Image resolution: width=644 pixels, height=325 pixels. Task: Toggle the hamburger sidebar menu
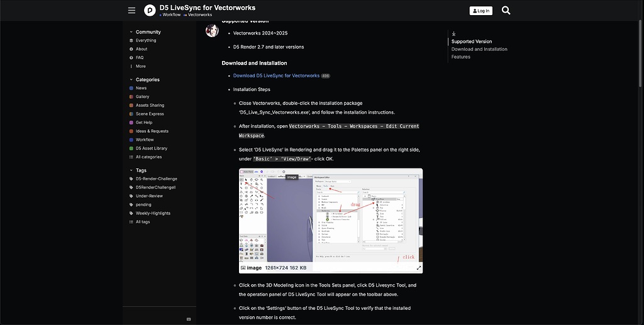pyautogui.click(x=131, y=11)
